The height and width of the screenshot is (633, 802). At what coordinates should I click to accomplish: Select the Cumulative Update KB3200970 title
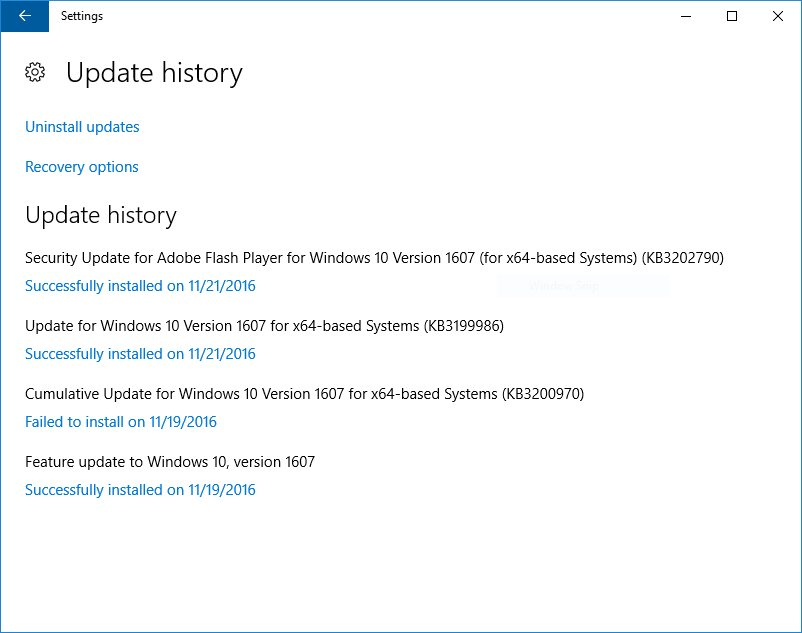click(304, 394)
